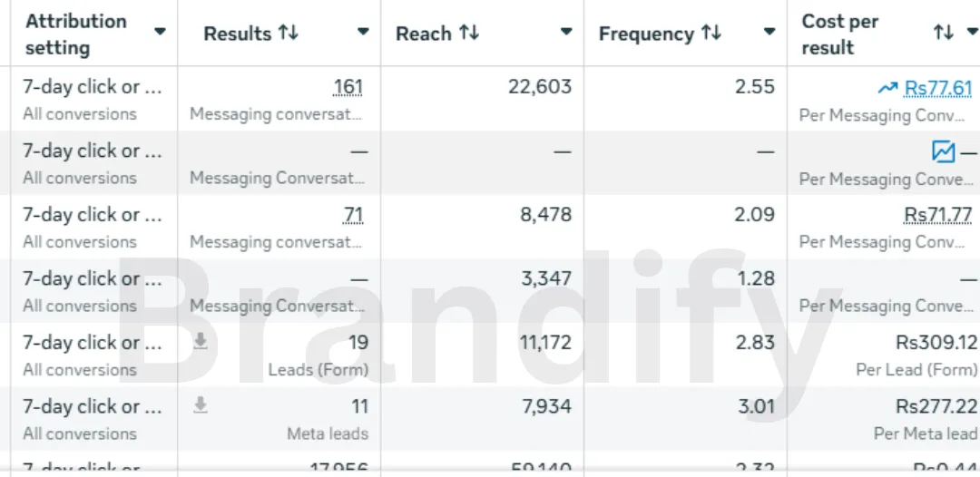This screenshot has width=980, height=477.
Task: Select first row 7-day click attribution cell
Action: coord(93,99)
